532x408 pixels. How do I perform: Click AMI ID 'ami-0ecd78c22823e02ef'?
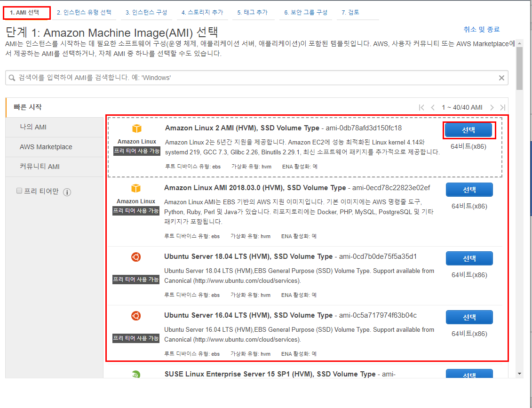point(391,188)
